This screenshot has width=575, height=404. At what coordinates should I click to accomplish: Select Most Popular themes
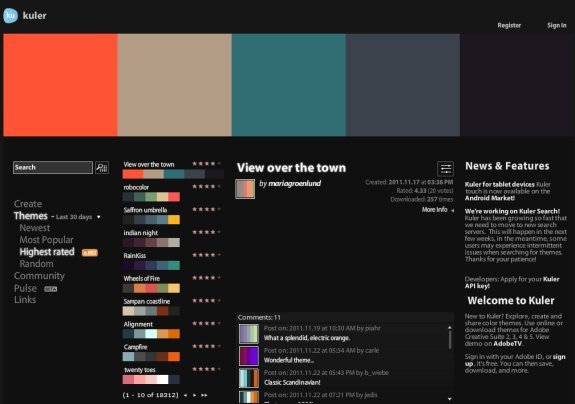pos(46,240)
